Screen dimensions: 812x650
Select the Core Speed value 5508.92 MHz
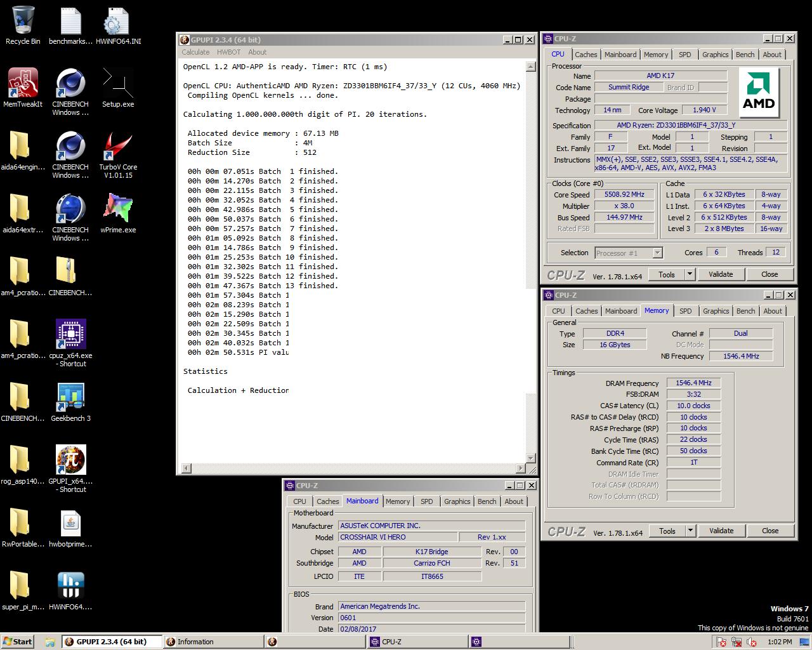624,195
